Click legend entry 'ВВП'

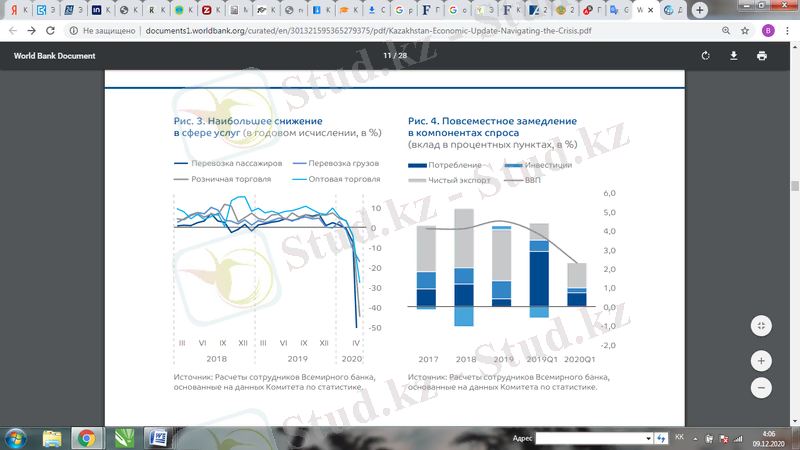(522, 180)
